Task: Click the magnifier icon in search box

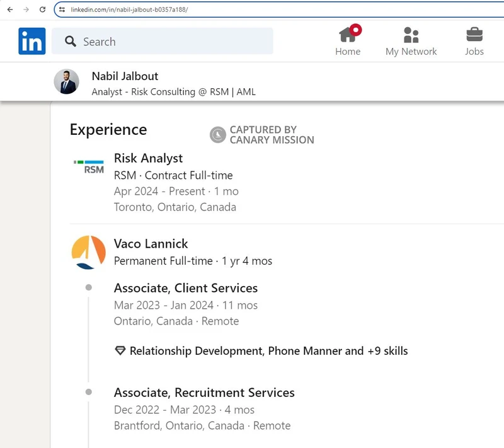Action: 71,42
